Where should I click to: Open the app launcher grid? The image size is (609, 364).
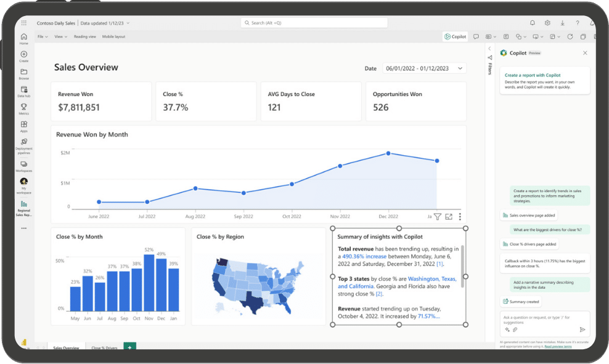(23, 23)
